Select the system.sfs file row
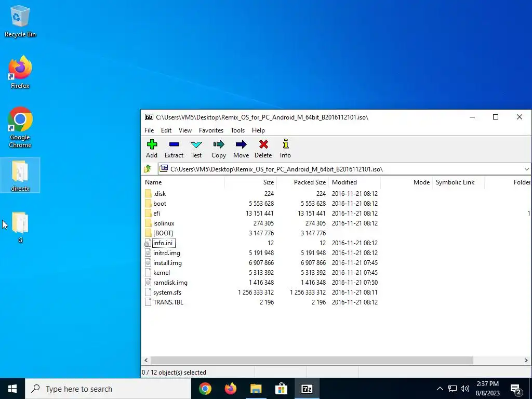The height and width of the screenshot is (399, 532). [261, 292]
